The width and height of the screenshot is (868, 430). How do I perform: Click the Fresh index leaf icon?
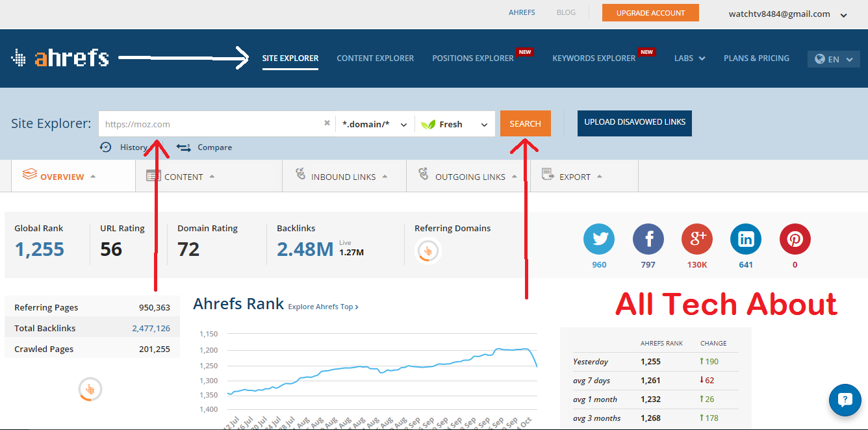428,124
